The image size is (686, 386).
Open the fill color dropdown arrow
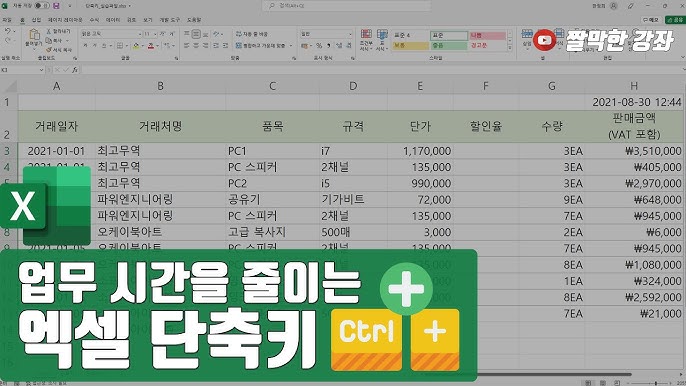coord(143,46)
